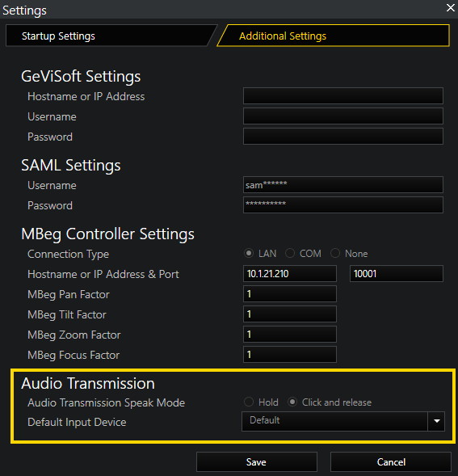Open the Default Input Device dropdown arrow
This screenshot has width=458, height=476.
(x=436, y=421)
